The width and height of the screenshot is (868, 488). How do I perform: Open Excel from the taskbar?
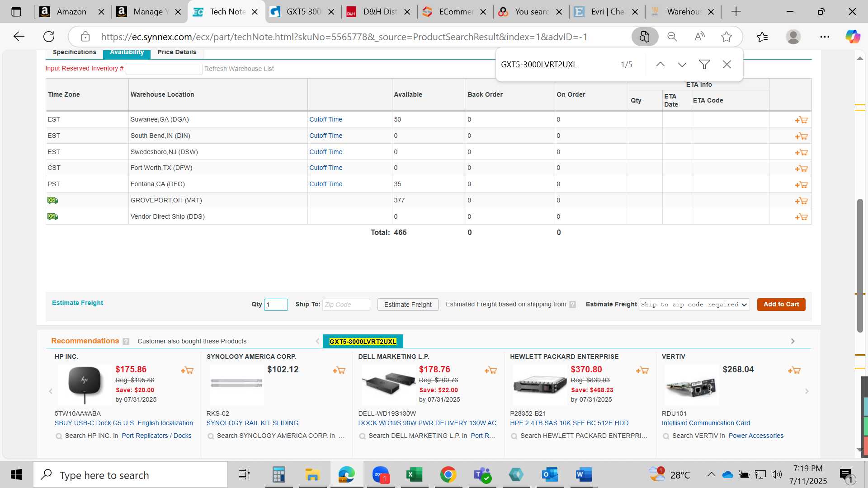coord(414,475)
